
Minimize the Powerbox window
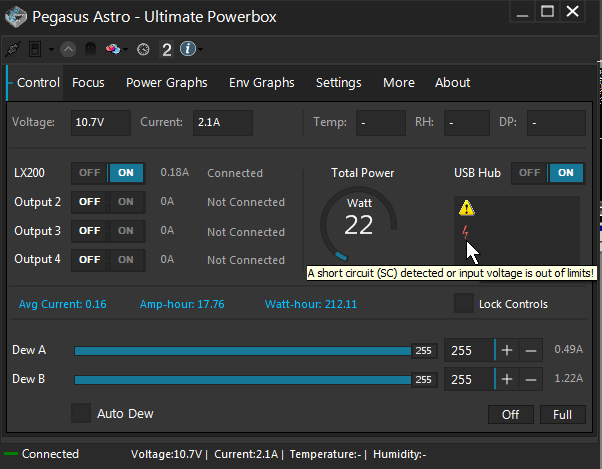tap(522, 12)
